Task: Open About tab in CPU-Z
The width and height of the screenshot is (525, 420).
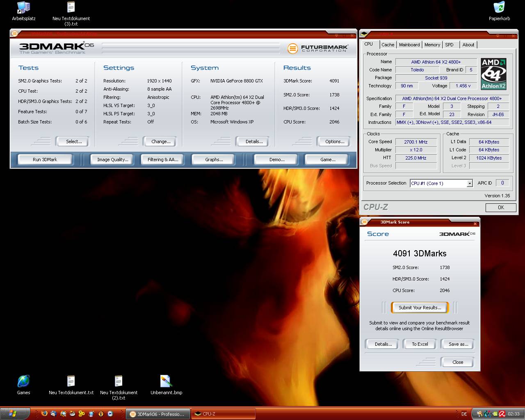Action: pos(468,45)
